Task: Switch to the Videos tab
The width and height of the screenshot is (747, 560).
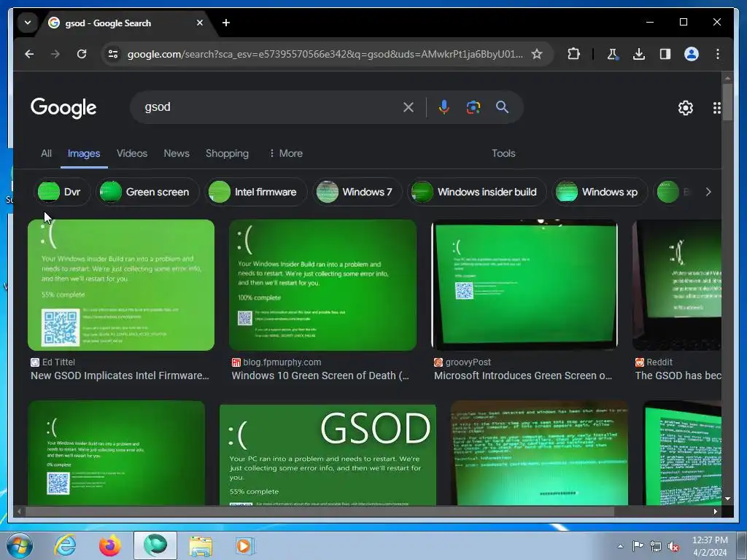Action: [132, 153]
